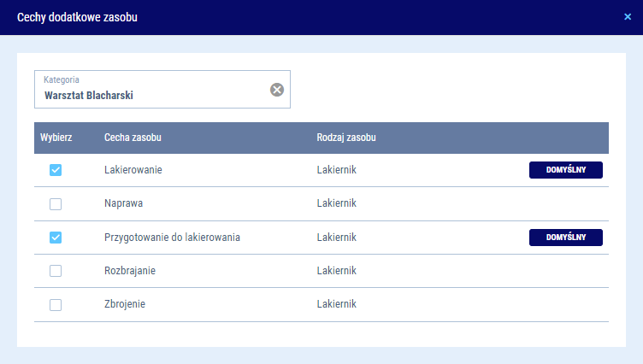Viewport: 643px width, 364px height.
Task: Select the Przygotowanie do lakierowania row text
Action: coord(172,238)
